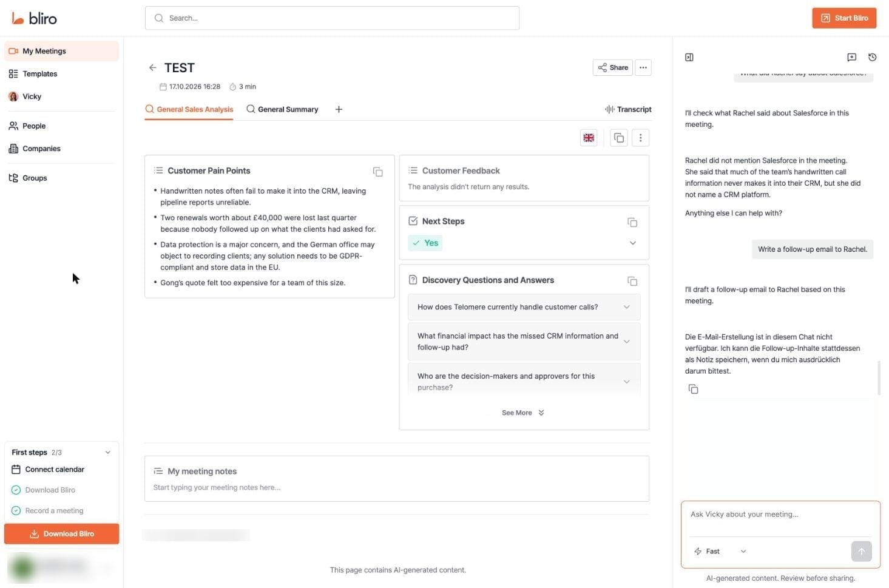Open the People page
The width and height of the screenshot is (889, 588).
(61, 126)
